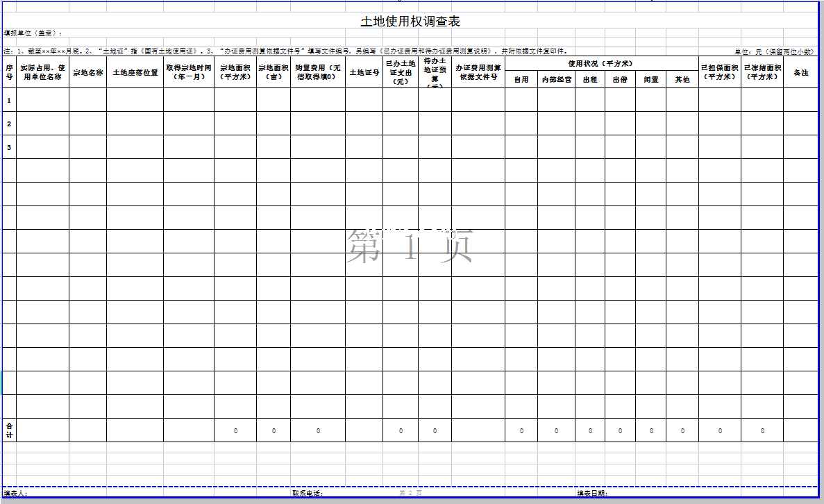Viewport: 824px width, 504px height.
Task: Select the merged 使用状况（平方米） header
Action: point(600,63)
